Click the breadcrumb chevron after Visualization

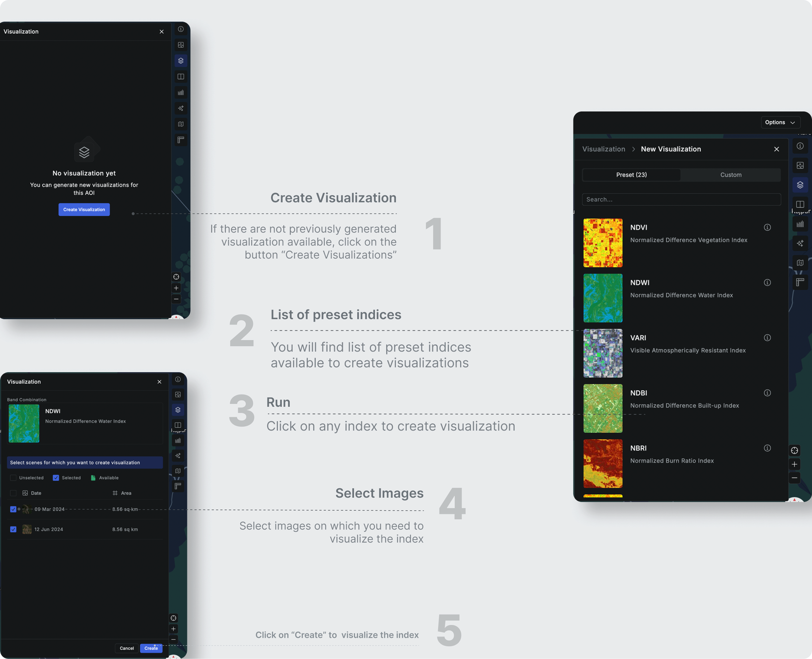pyautogui.click(x=633, y=149)
